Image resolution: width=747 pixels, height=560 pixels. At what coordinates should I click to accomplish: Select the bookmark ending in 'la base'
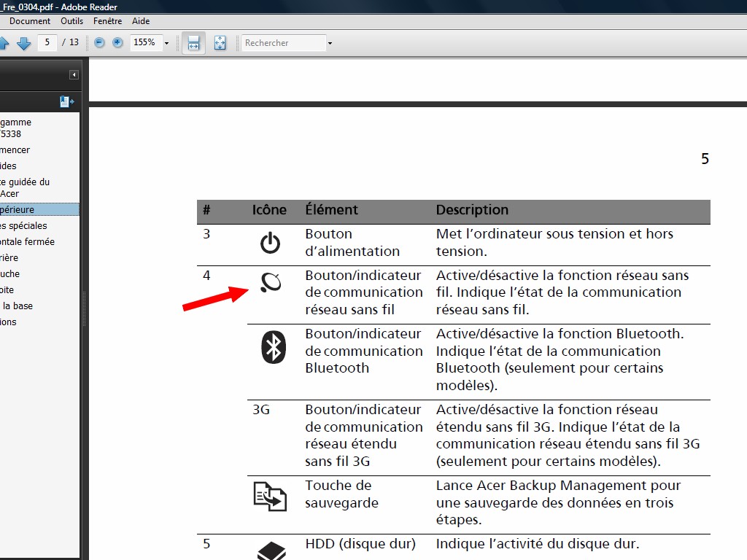coord(17,306)
